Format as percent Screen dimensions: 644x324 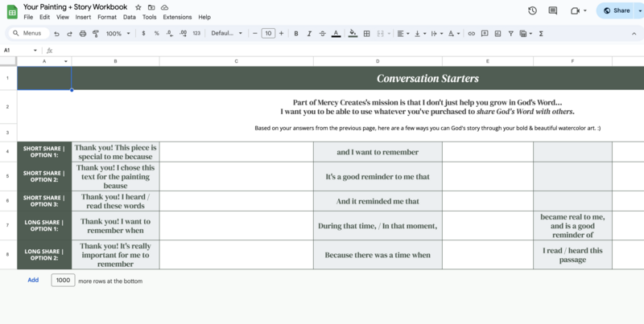156,34
